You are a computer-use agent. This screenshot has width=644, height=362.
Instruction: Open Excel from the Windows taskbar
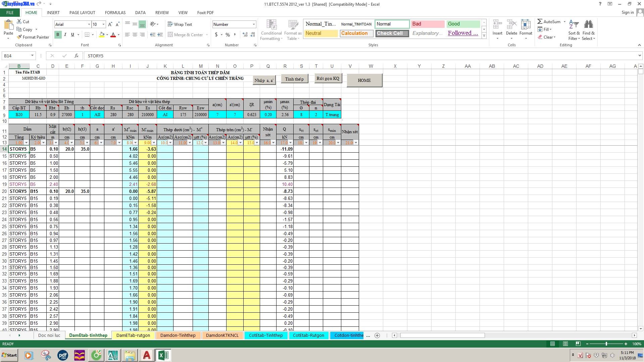point(163,355)
